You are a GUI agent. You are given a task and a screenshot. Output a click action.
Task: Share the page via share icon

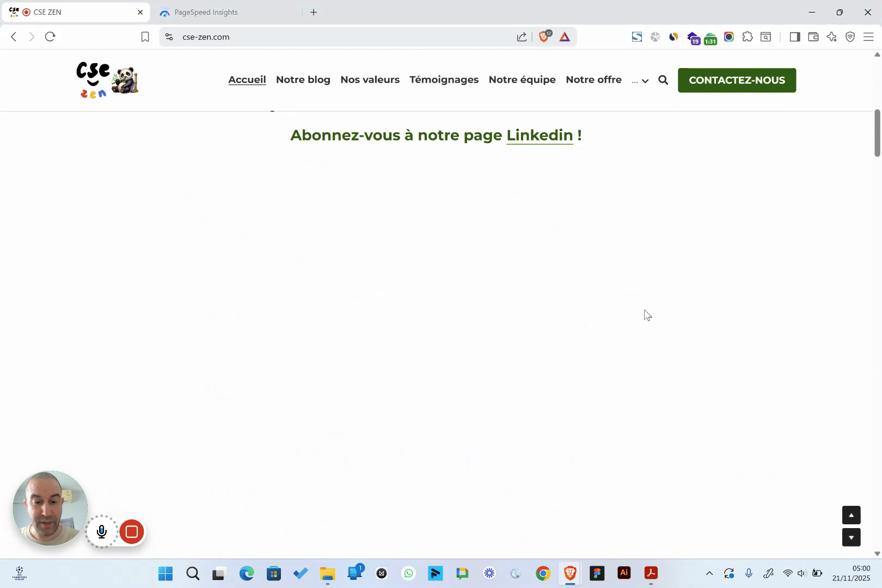522,36
